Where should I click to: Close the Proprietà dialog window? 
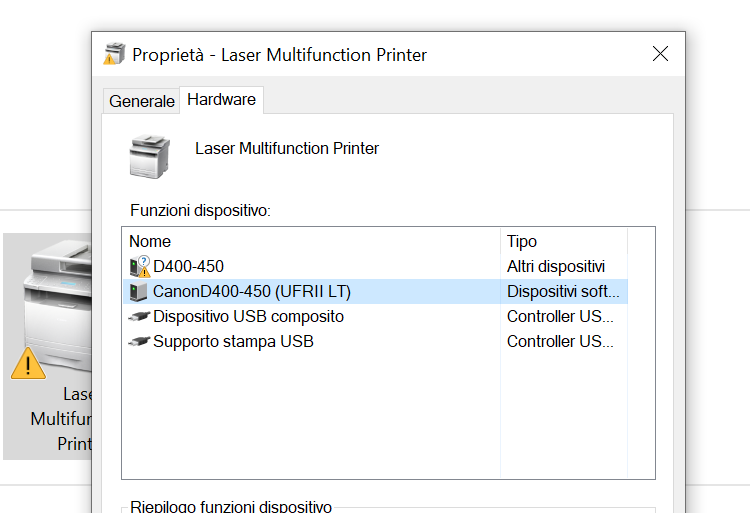coord(660,54)
